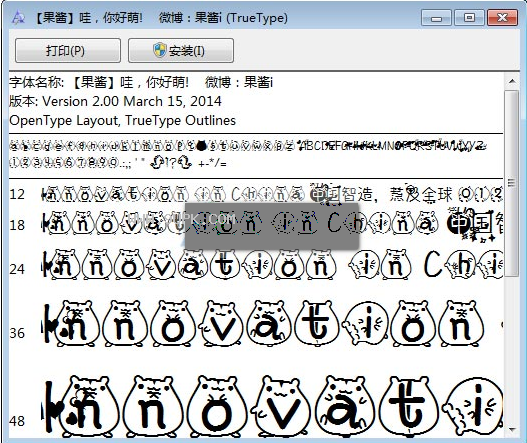Click the size label 12
This screenshot has width=527, height=443.
17,194
